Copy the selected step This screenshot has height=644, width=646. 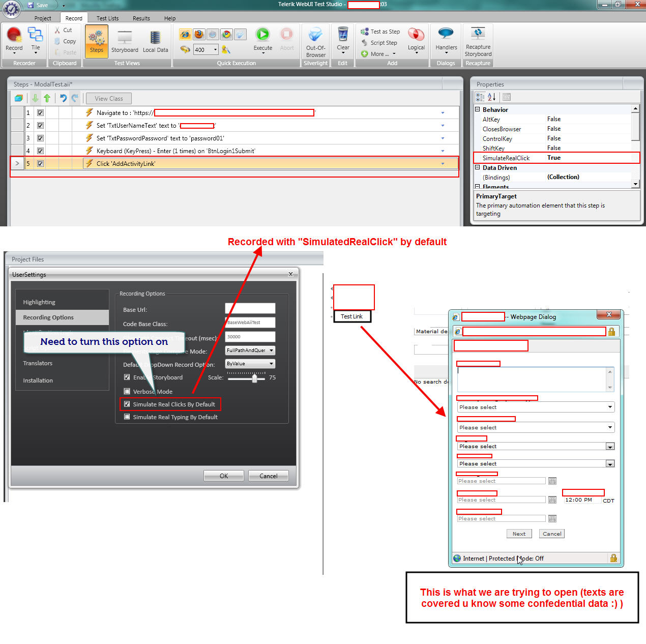point(65,42)
